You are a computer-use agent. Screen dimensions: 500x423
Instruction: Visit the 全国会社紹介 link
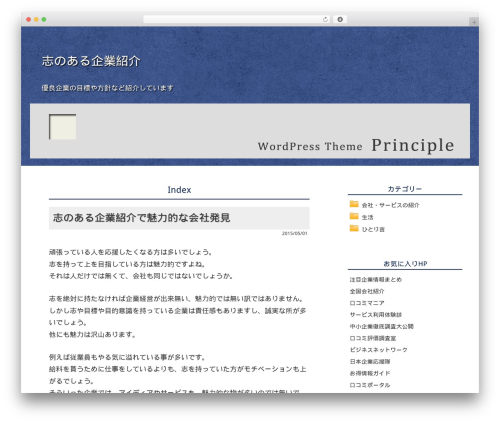click(367, 291)
